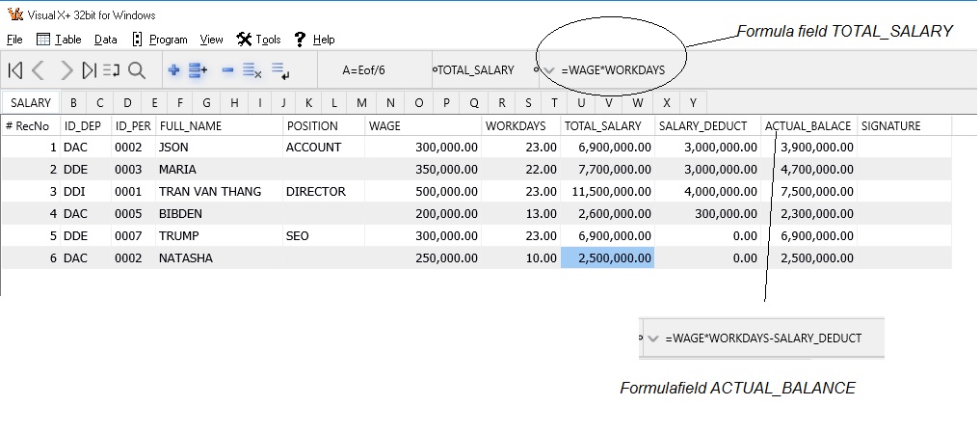Add a new record with the plus icon
This screenshot has width=980, height=433.
(174, 70)
